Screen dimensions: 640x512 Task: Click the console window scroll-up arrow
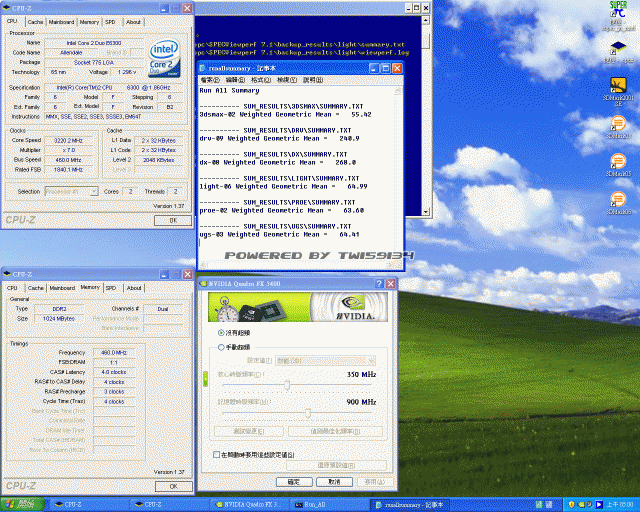(x=425, y=20)
